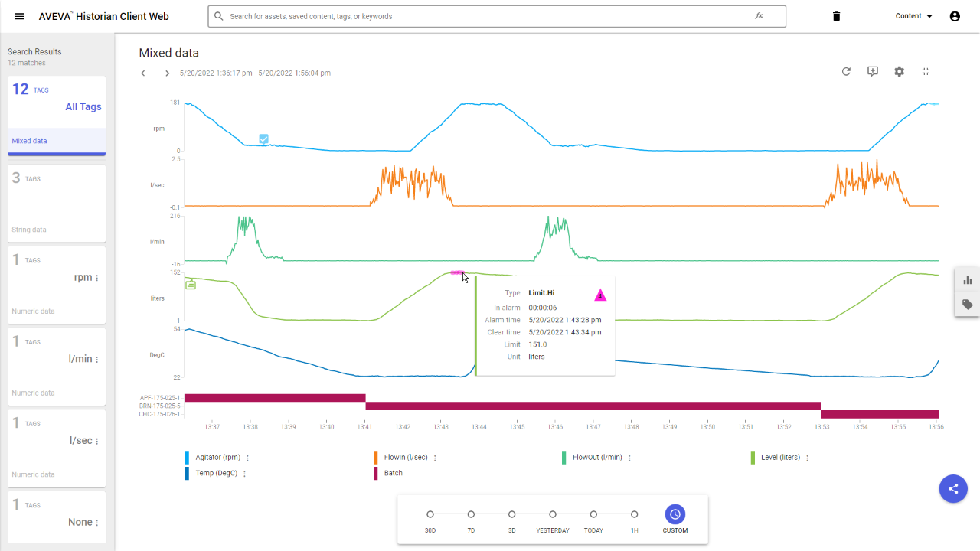This screenshot has width=980, height=551.
Task: Open chart settings gear
Action: 899,71
